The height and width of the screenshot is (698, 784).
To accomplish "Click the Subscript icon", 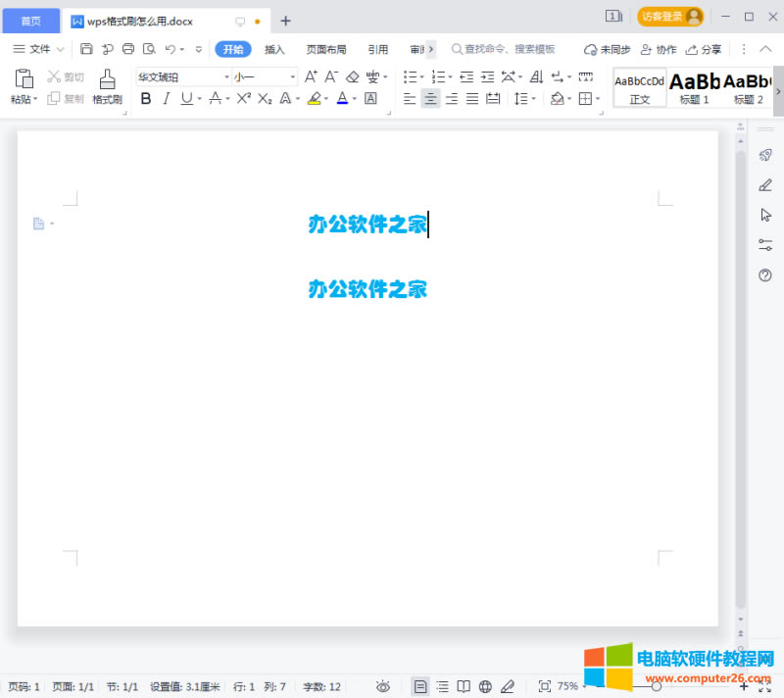I will point(264,98).
